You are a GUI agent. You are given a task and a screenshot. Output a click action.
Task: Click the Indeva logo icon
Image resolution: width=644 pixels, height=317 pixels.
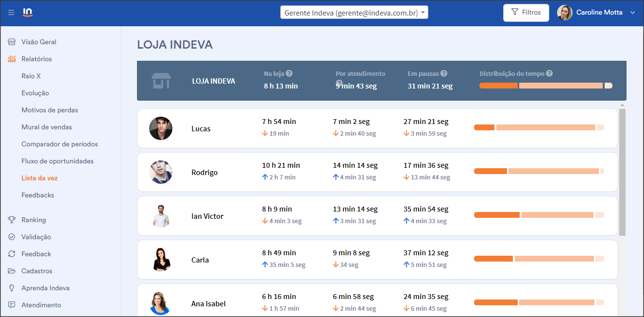point(28,13)
